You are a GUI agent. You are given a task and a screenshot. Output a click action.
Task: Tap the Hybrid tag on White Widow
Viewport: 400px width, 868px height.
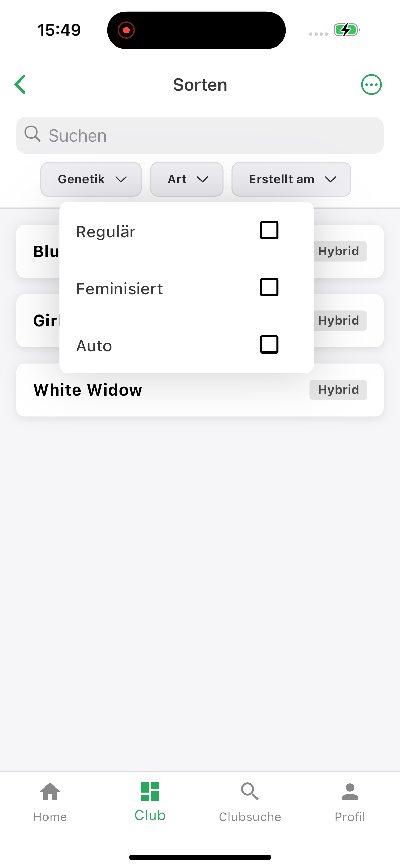tap(338, 390)
